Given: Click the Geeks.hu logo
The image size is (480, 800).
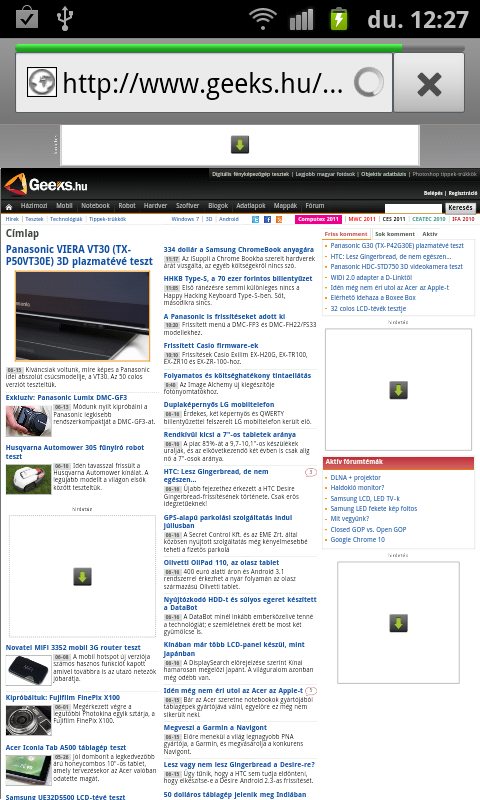Looking at the screenshot, I should point(45,184).
